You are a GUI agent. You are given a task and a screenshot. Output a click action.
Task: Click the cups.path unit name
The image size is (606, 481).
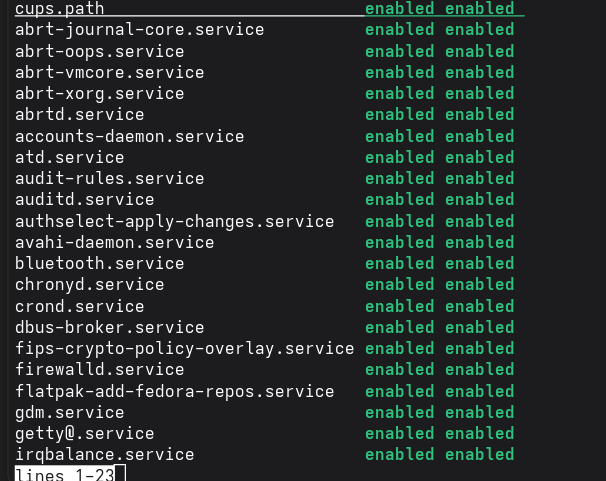click(60, 10)
